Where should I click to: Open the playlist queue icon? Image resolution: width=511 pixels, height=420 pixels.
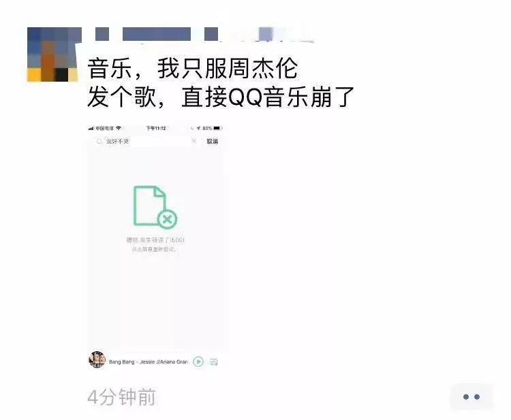(214, 361)
